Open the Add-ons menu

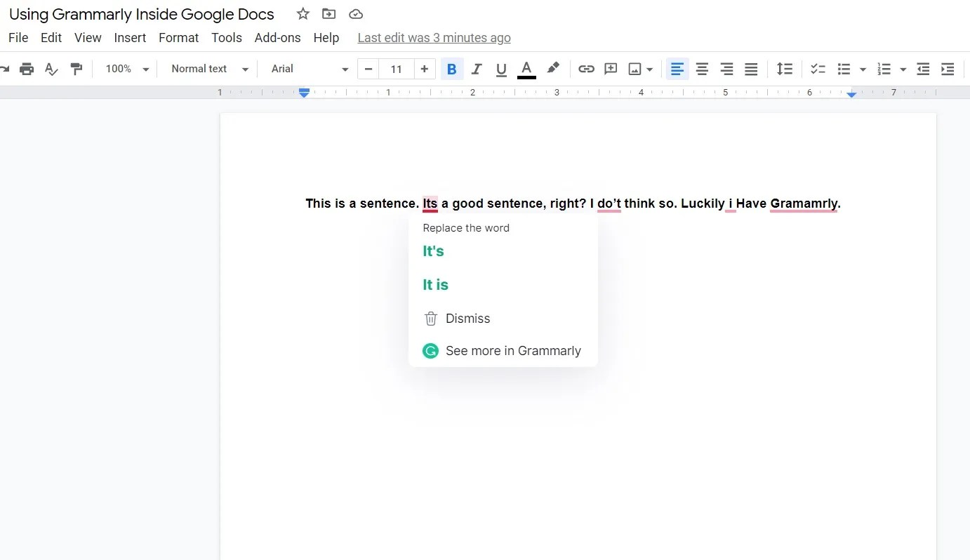(277, 37)
